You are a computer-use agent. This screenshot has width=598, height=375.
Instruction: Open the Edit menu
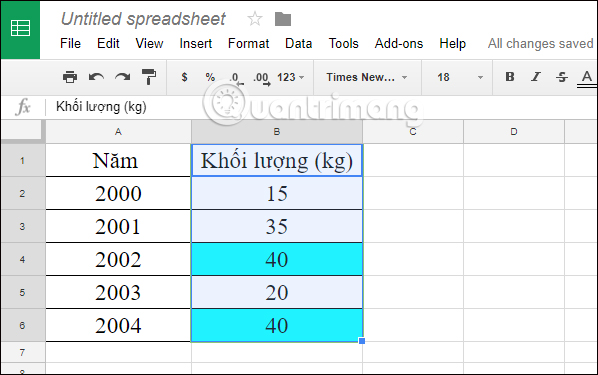(108, 43)
